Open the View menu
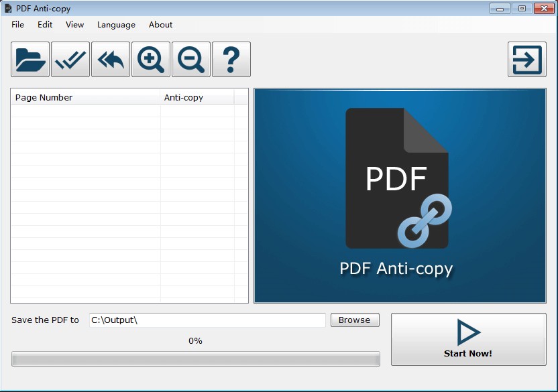The height and width of the screenshot is (392, 558). [74, 25]
